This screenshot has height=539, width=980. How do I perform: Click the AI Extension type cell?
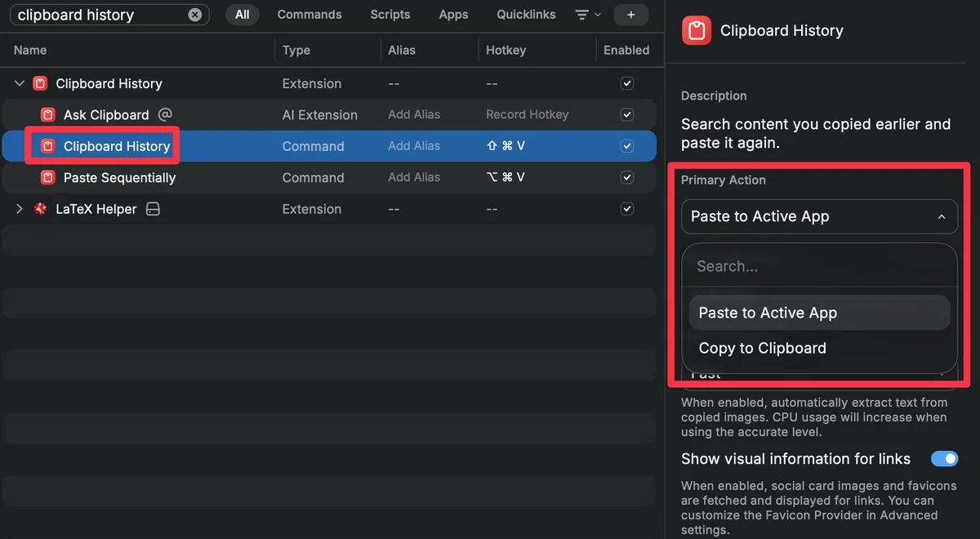(x=320, y=114)
